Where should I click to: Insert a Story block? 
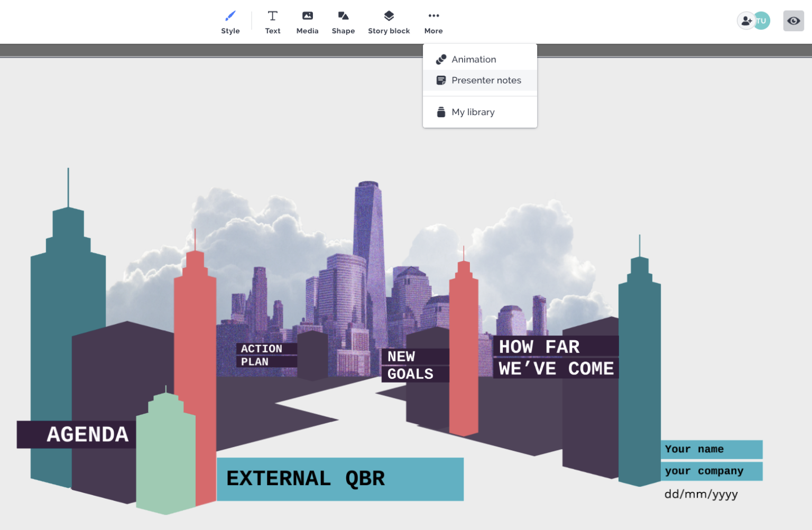point(389,21)
